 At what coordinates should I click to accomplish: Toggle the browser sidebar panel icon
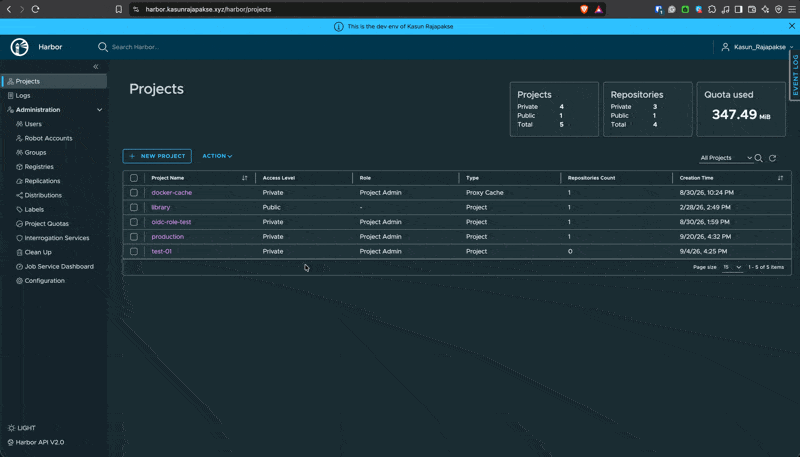click(x=738, y=9)
